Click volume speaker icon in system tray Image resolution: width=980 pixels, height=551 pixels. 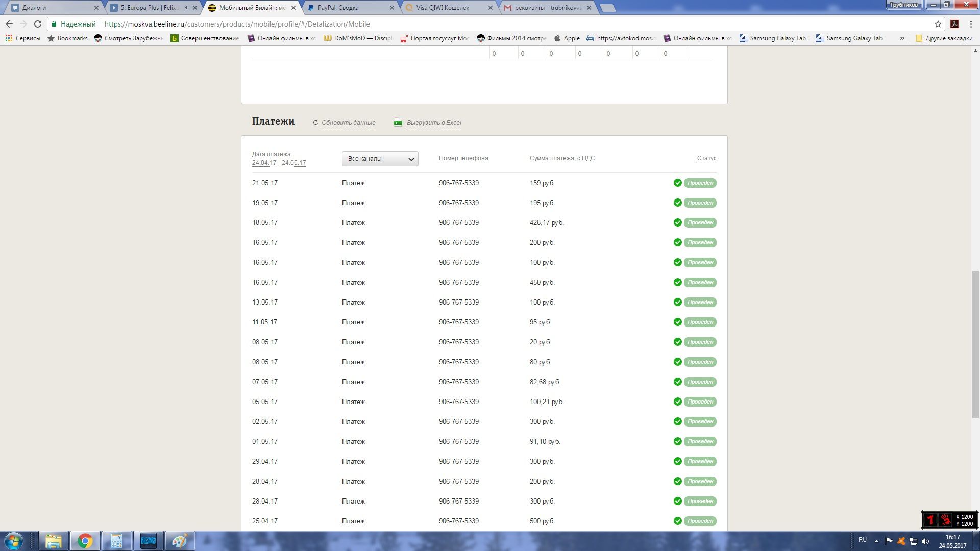tap(926, 541)
